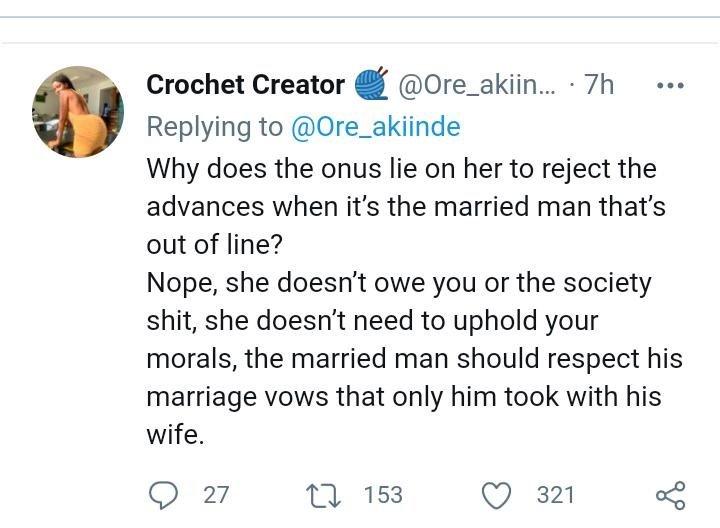The height and width of the screenshot is (528, 720).
Task: Click the yarn ball emoji beside the name
Action: tap(371, 86)
